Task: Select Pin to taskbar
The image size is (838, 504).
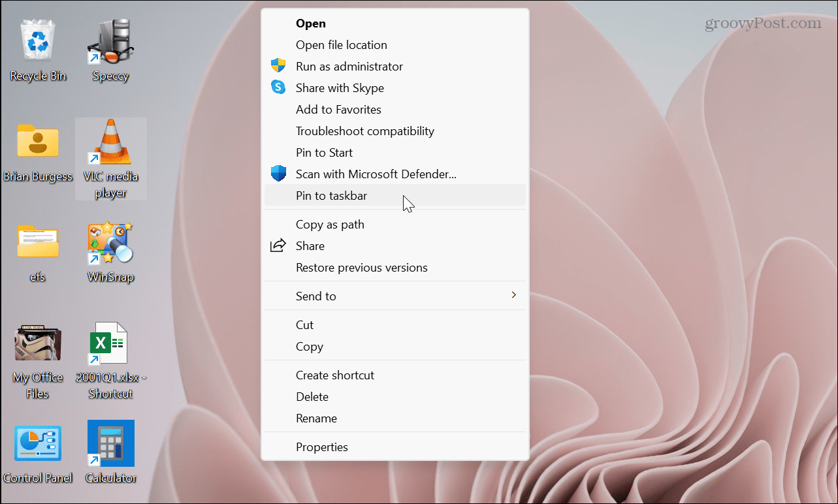Action: click(395, 195)
